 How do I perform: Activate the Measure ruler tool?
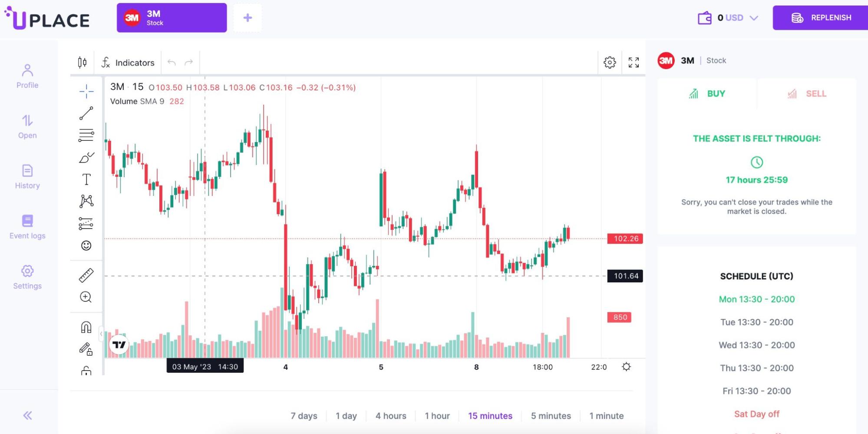pos(86,275)
